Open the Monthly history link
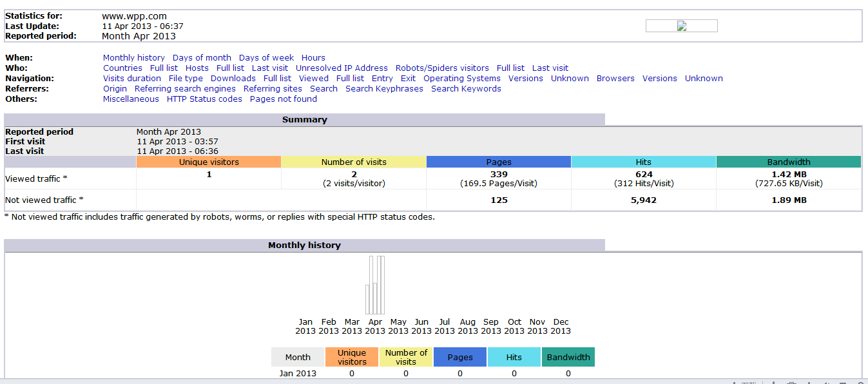Image resolution: width=868 pixels, height=384 pixels. [x=134, y=57]
